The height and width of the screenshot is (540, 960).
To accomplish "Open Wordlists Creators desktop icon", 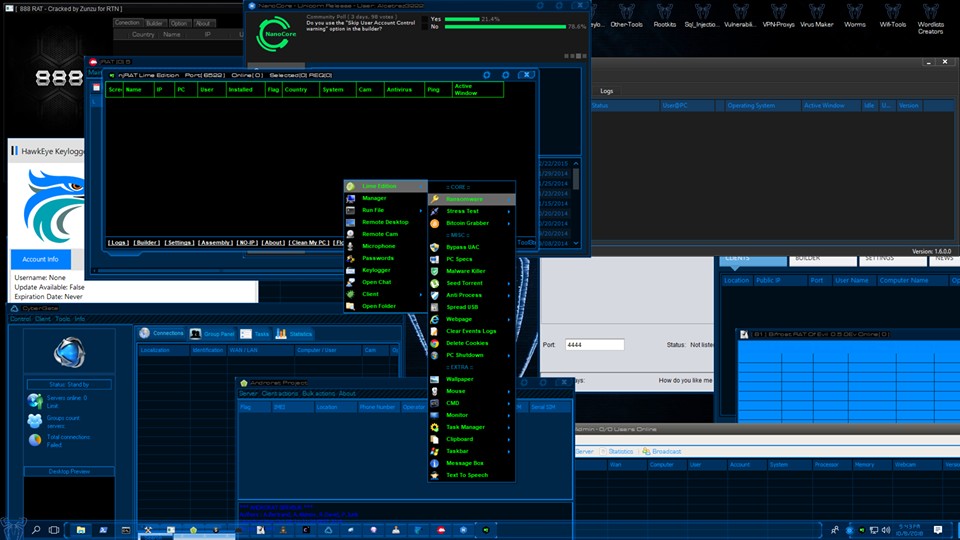I will click(x=931, y=18).
